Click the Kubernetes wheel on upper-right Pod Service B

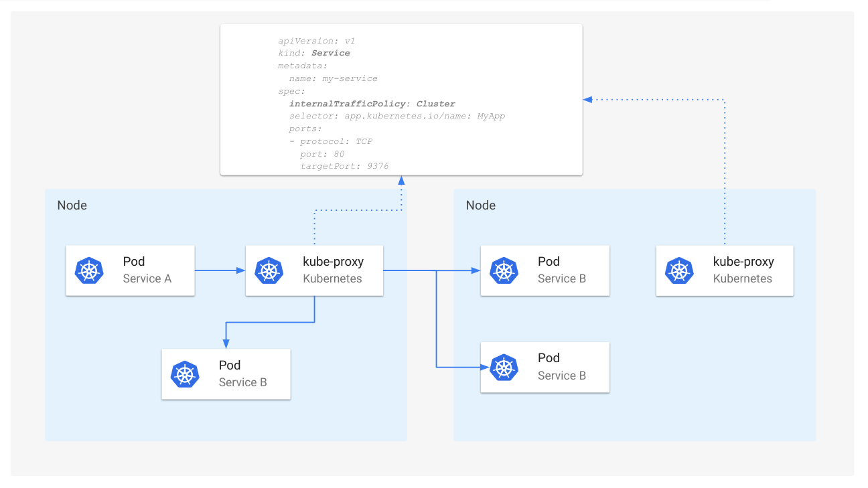pos(504,270)
